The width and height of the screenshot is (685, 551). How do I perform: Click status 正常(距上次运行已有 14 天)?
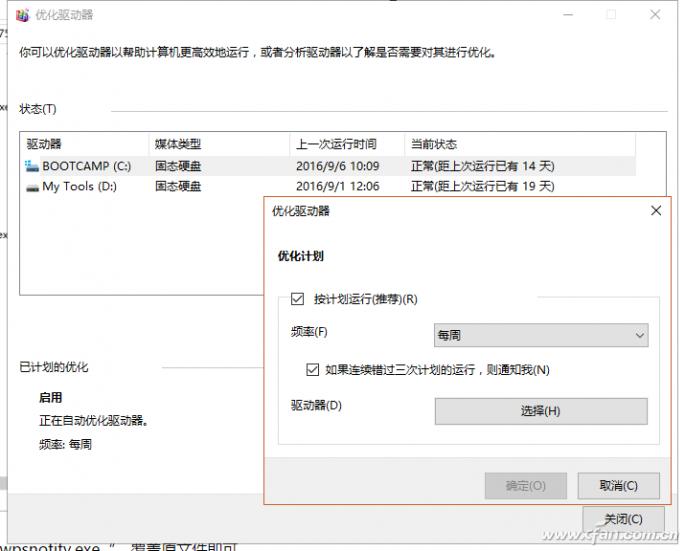pyautogui.click(x=483, y=166)
